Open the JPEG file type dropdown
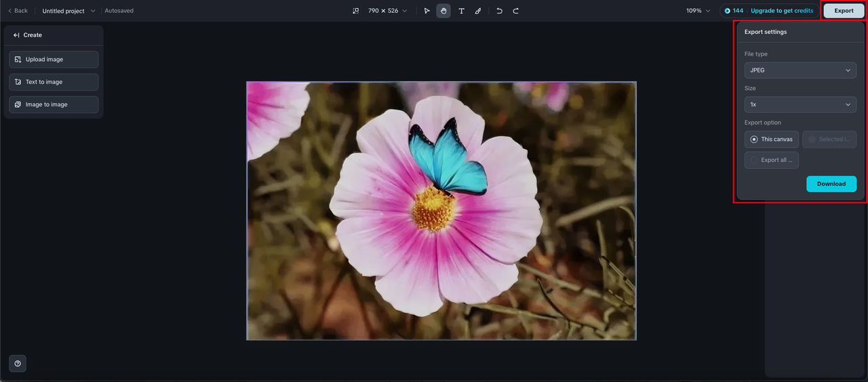 (x=800, y=70)
